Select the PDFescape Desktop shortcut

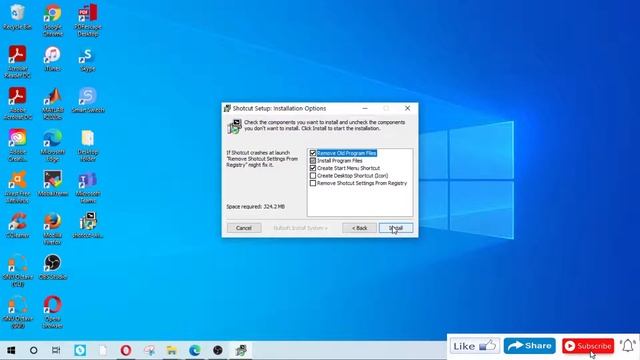coord(88,20)
